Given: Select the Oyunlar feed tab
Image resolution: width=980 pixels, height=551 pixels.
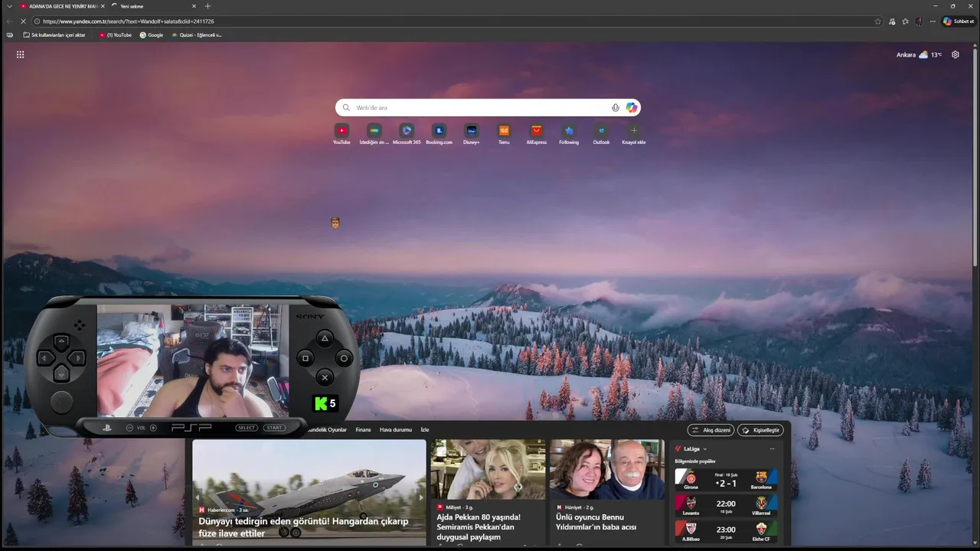Looking at the screenshot, I should [x=327, y=430].
